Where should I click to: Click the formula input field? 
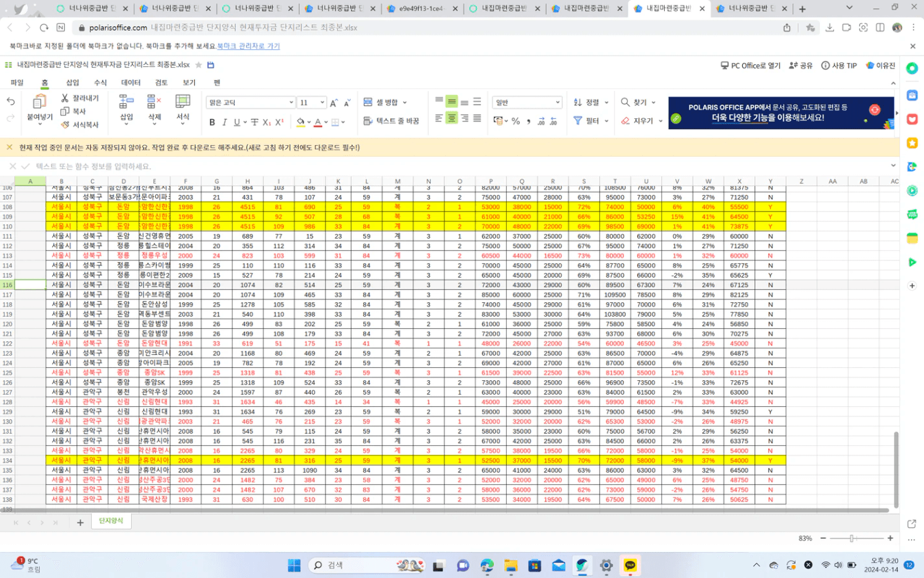(x=458, y=166)
